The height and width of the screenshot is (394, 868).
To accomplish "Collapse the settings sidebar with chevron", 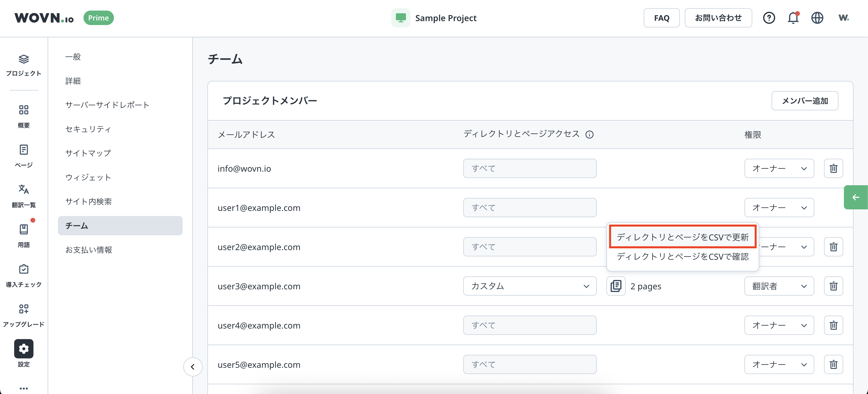I will click(x=193, y=367).
